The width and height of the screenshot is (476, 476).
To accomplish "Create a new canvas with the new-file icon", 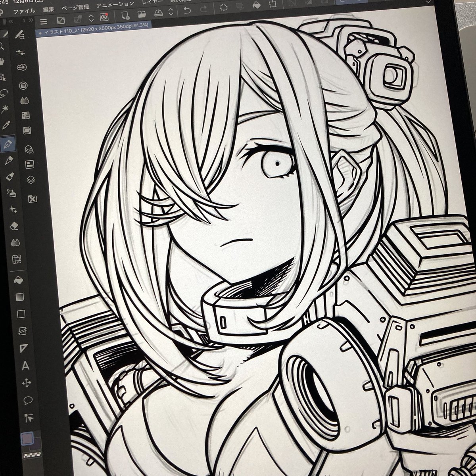I will point(125,16).
